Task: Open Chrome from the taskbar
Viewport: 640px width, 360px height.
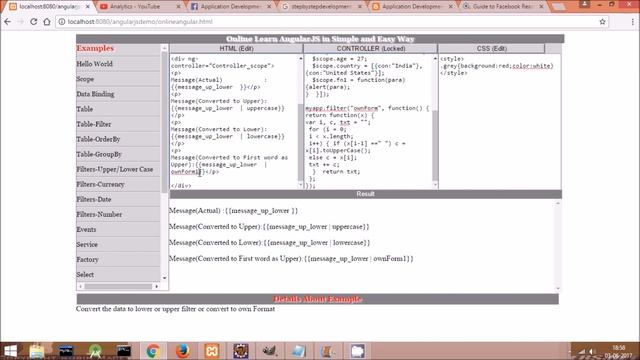Action: point(153,351)
